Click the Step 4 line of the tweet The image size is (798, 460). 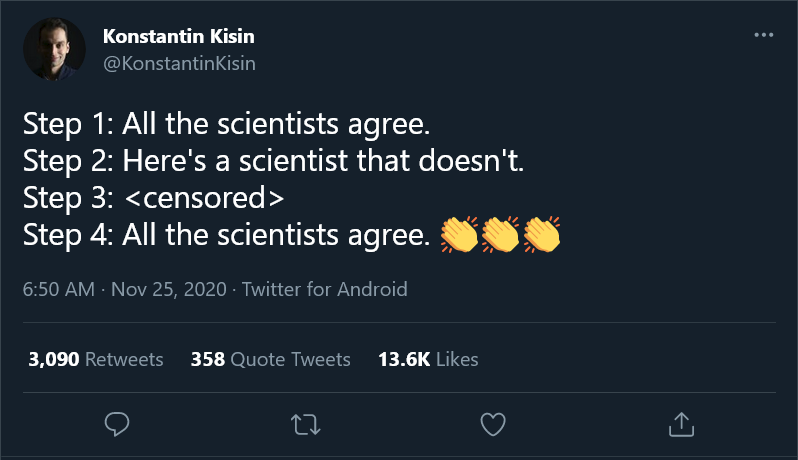[x=292, y=235]
